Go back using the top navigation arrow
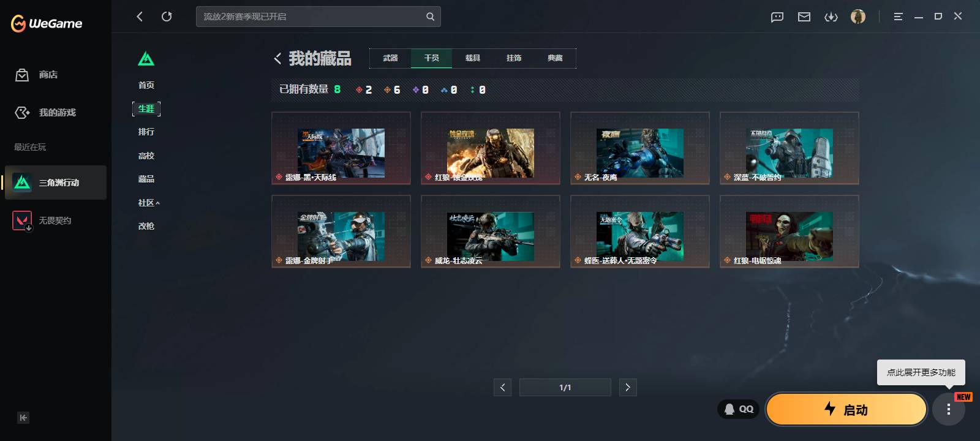 pyautogui.click(x=140, y=17)
